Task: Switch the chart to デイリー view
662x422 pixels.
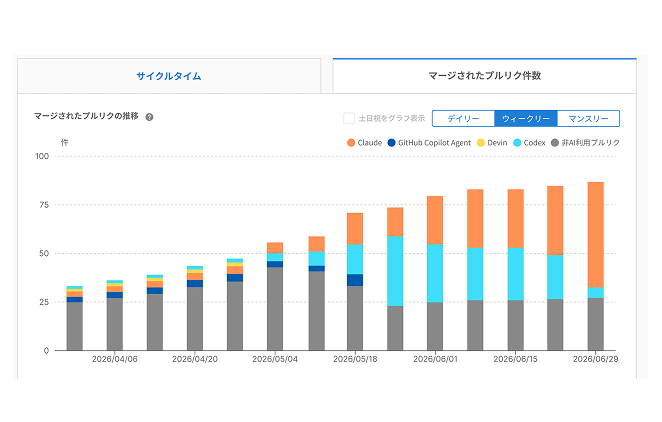Action: (463, 119)
